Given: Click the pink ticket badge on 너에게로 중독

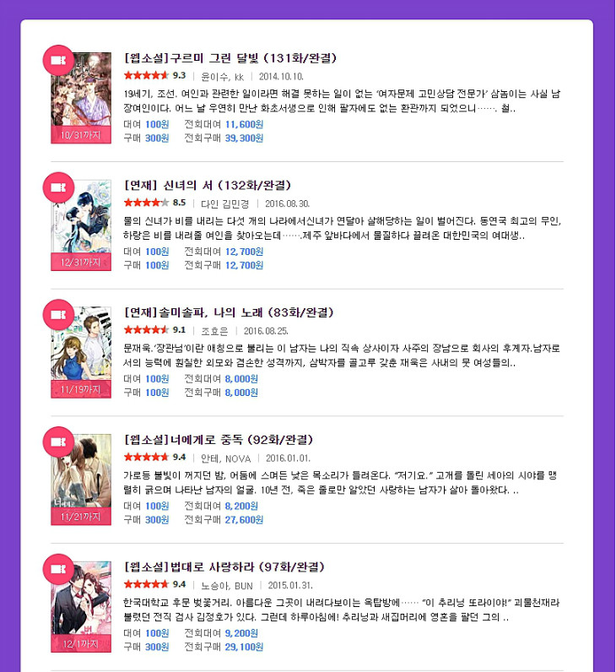Looking at the screenshot, I should point(58,442).
